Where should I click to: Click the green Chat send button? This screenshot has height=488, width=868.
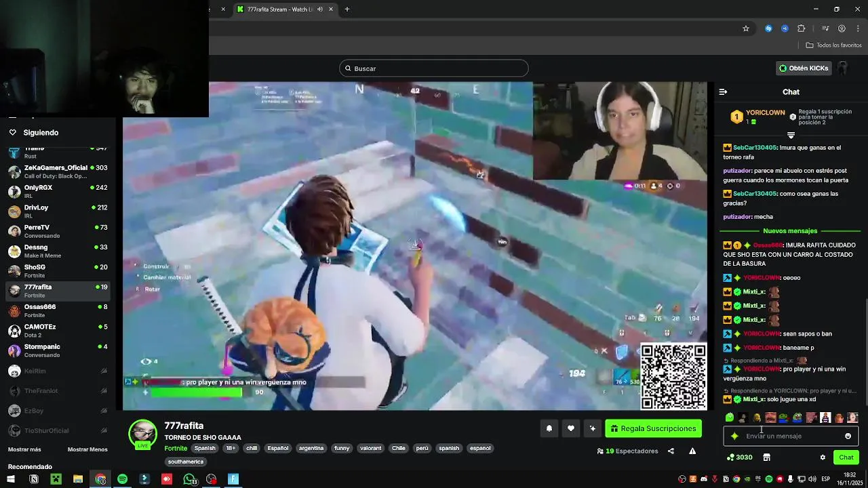click(x=846, y=457)
